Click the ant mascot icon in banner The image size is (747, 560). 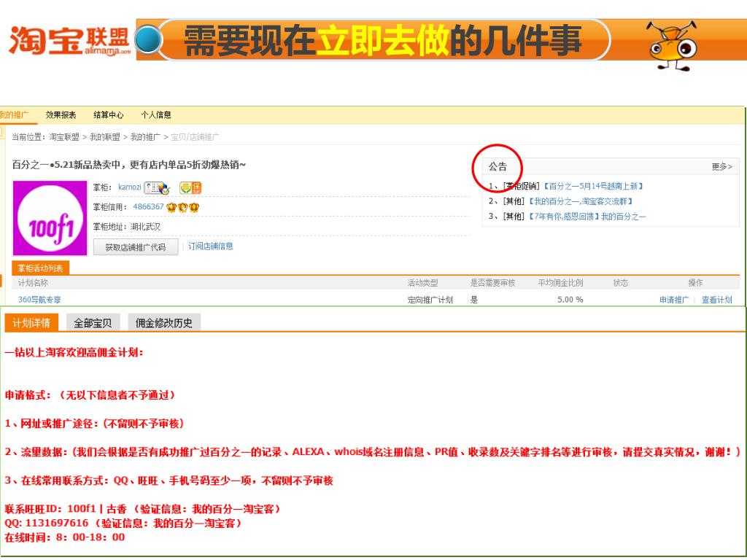click(x=672, y=46)
